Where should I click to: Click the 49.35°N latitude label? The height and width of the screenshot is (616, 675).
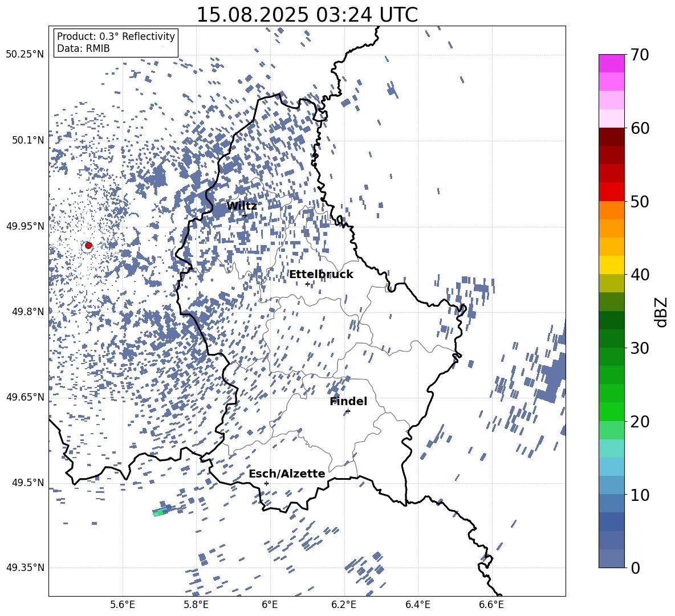pyautogui.click(x=25, y=568)
